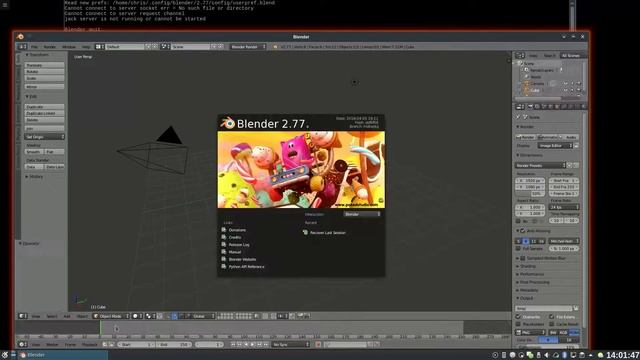Open the Help menu
Viewport: 640px width, 360px height.
tap(86, 47)
